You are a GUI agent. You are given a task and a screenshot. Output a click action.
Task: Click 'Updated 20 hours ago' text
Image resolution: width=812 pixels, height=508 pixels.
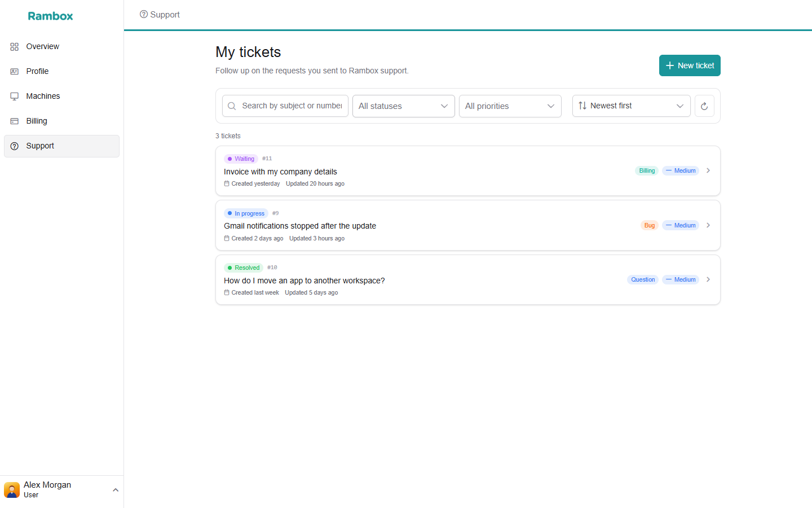[x=315, y=183]
